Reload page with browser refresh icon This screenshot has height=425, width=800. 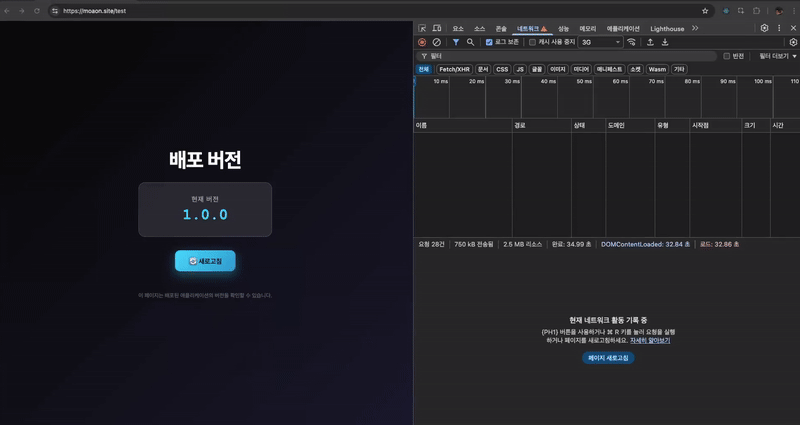37,11
